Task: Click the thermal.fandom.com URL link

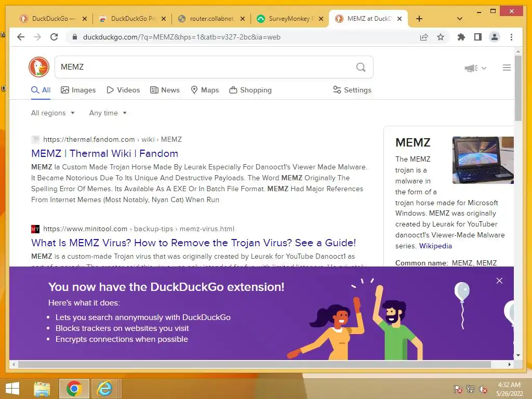Action: point(112,139)
